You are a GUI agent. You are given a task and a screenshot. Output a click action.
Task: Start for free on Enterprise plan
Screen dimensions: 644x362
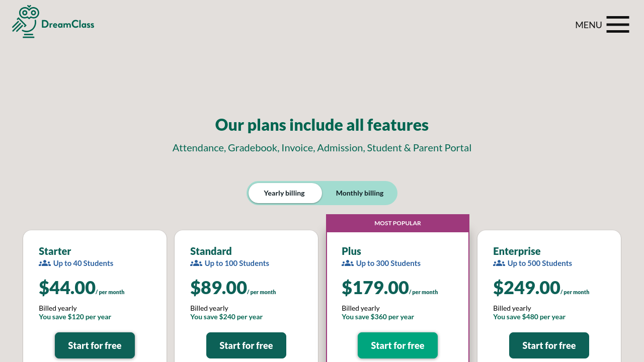tap(549, 345)
